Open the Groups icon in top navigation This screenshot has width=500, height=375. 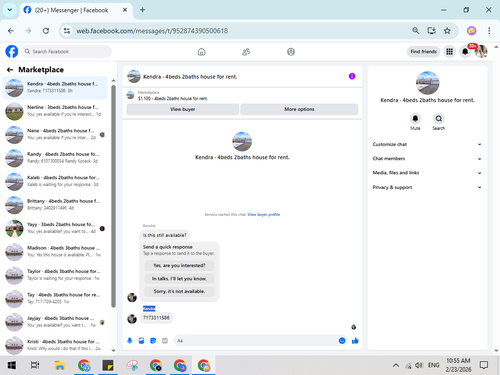coord(291,52)
